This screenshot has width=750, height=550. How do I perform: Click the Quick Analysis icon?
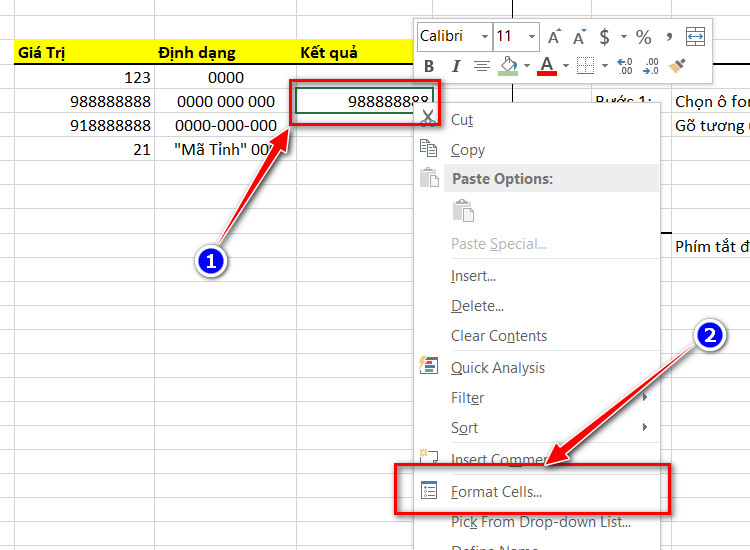pos(429,365)
